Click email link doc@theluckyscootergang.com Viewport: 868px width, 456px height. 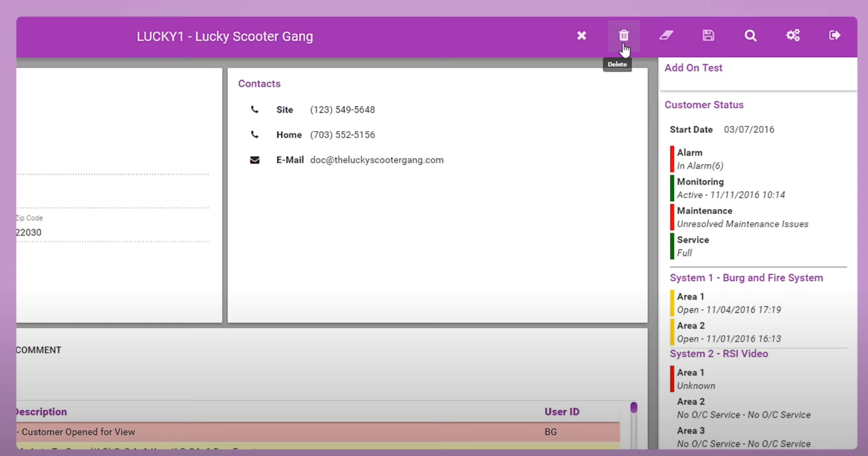(x=377, y=160)
